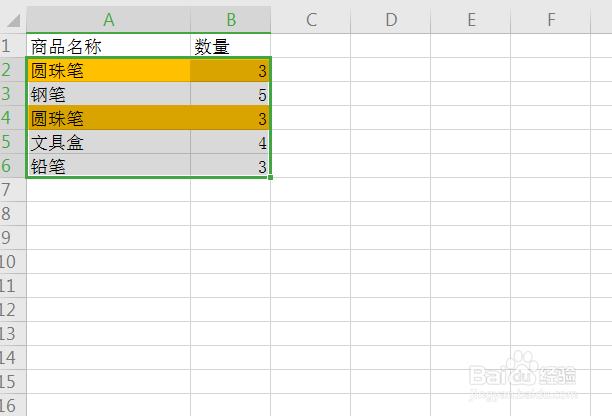Click cell A1 containing 商品名称

108,46
